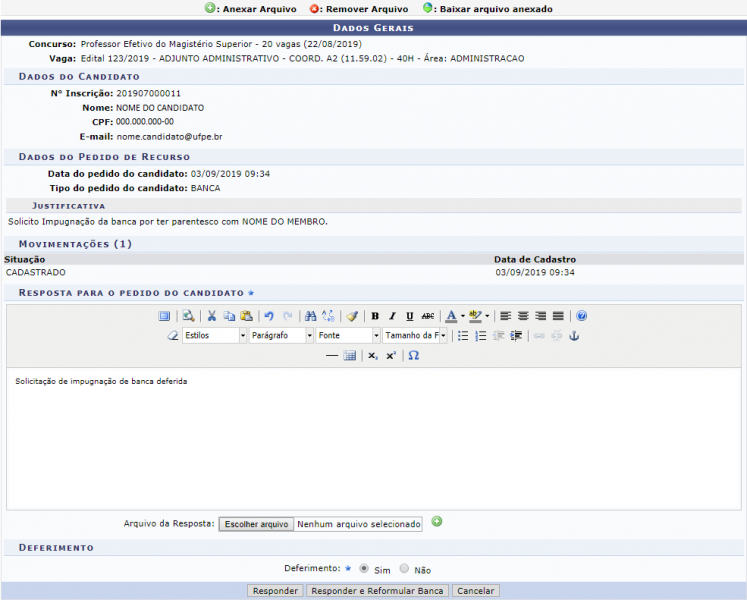Viewport: 747px width, 600px height.
Task: Toggle underline formatting
Action: (410, 316)
